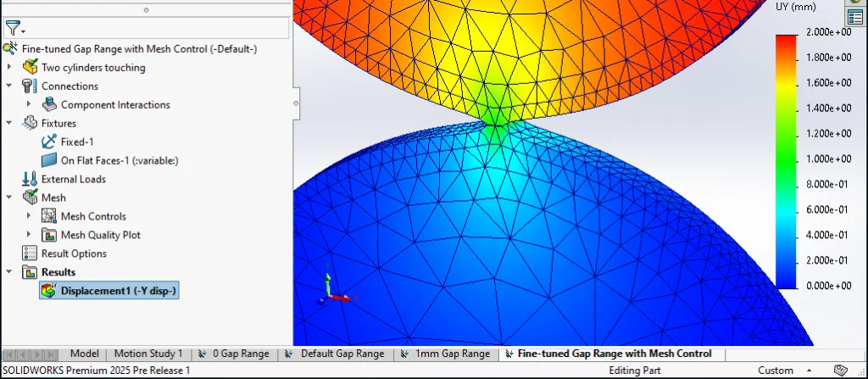Click the Result Options icon

click(30, 254)
